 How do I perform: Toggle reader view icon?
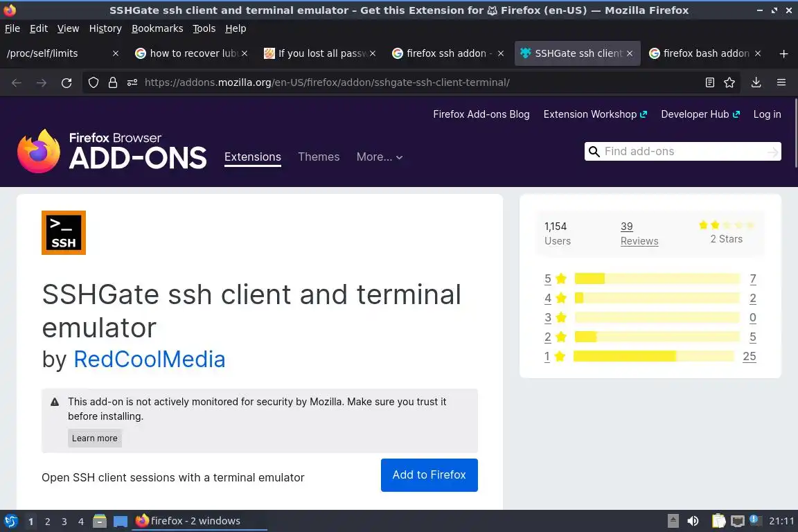[x=710, y=82]
